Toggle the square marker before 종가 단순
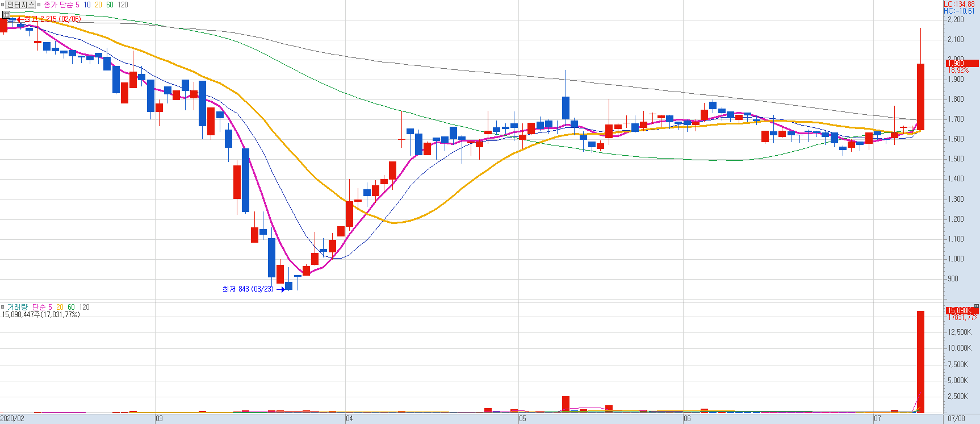The width and height of the screenshot is (980, 424). (40, 5)
